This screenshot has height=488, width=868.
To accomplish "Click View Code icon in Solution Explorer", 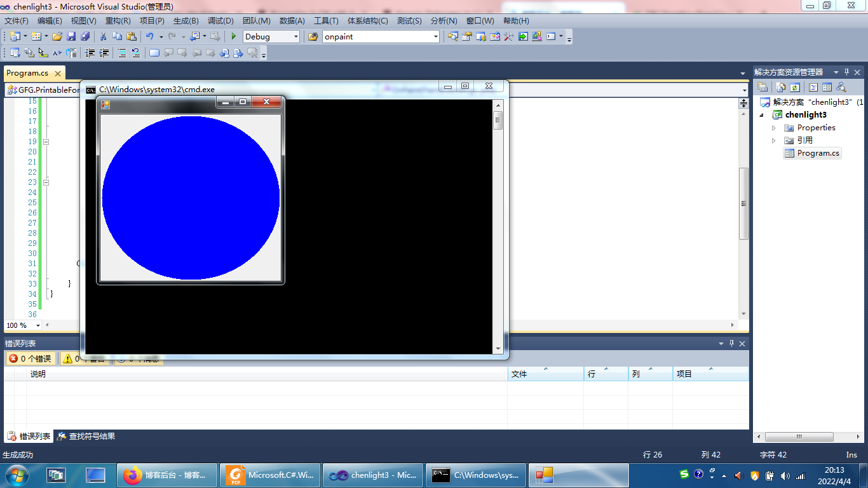I will tap(813, 88).
